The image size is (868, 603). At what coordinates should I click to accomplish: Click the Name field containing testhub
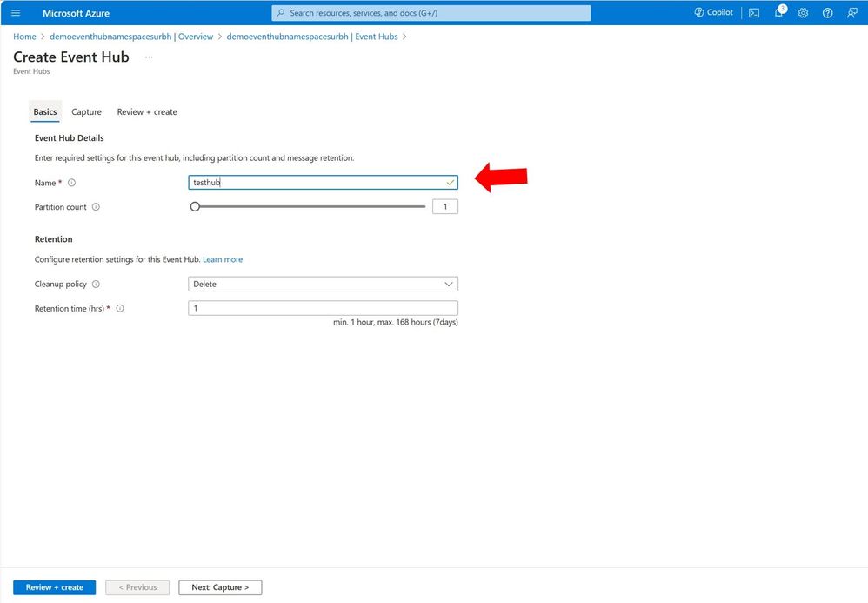[x=323, y=182]
